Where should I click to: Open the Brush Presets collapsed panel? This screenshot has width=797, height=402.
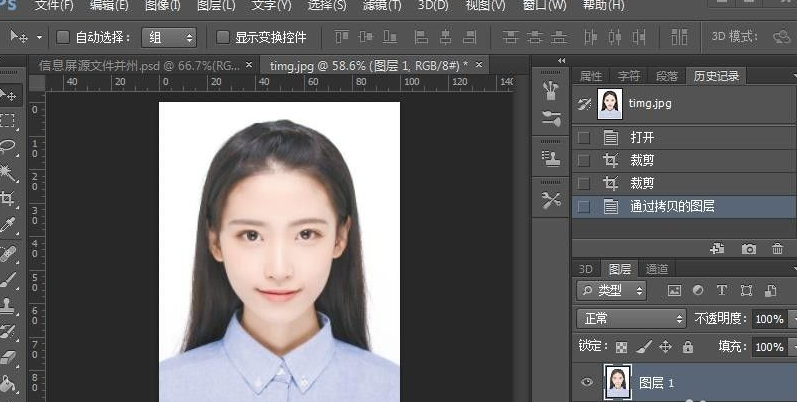pos(550,91)
